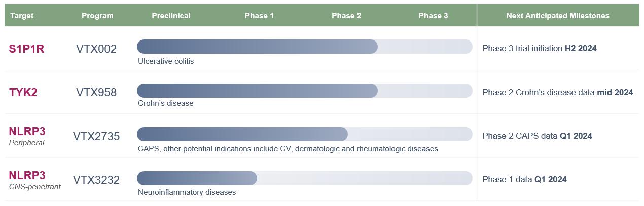The width and height of the screenshot is (644, 206).
Task: Click the VTX002 program name
Action: click(96, 49)
